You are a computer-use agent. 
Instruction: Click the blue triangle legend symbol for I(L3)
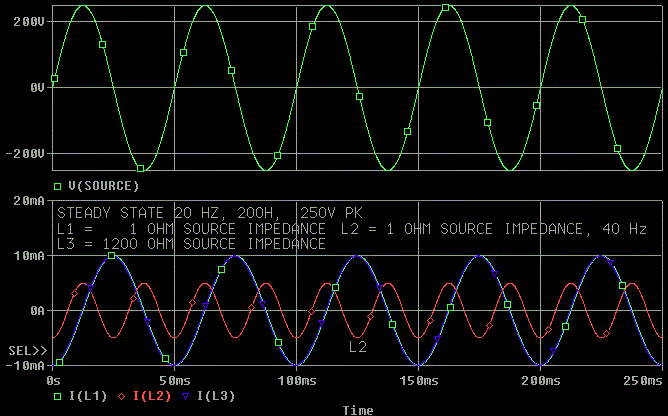187,396
